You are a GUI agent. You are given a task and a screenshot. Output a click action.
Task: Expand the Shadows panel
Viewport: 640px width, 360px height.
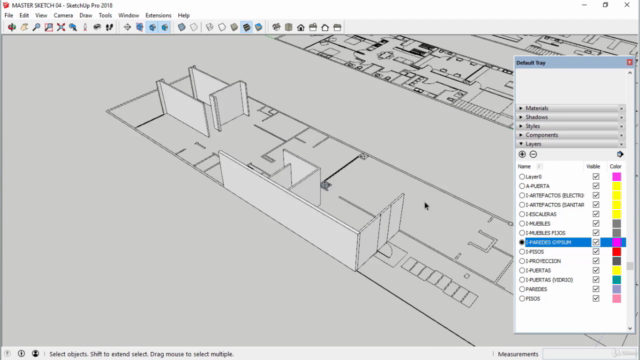pos(521,117)
